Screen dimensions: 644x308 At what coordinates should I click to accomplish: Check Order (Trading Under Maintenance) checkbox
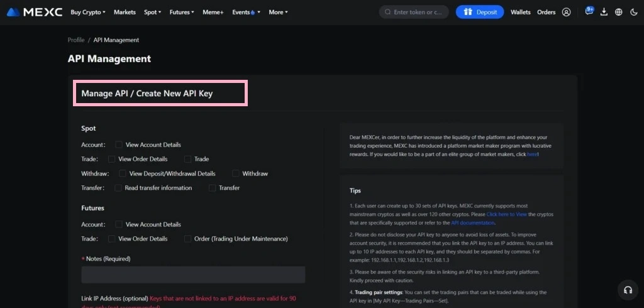[187, 239]
